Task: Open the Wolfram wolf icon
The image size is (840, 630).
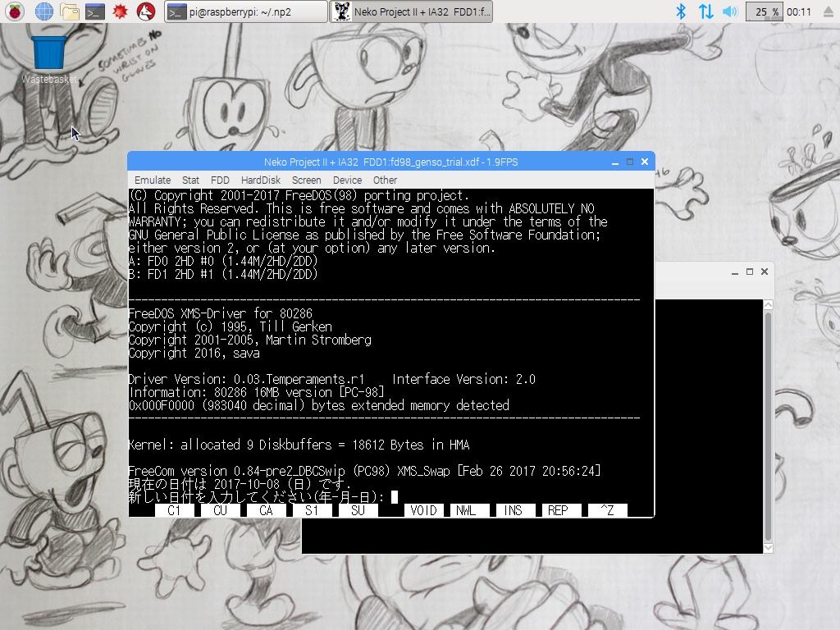Action: pos(146,11)
